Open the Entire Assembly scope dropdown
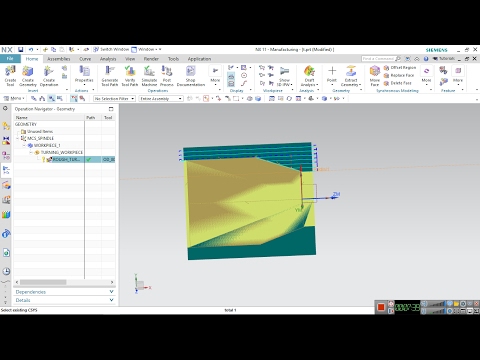 (161, 99)
